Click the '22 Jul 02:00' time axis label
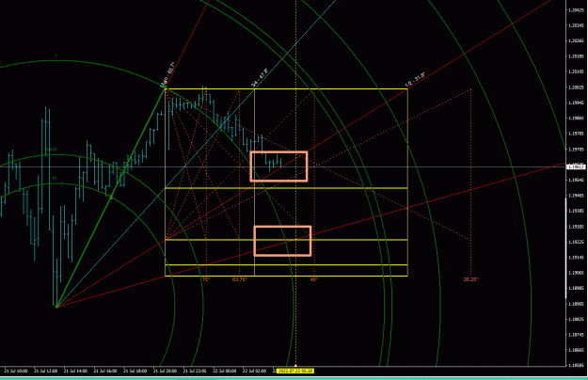The width and height of the screenshot is (588, 380). pos(255,371)
